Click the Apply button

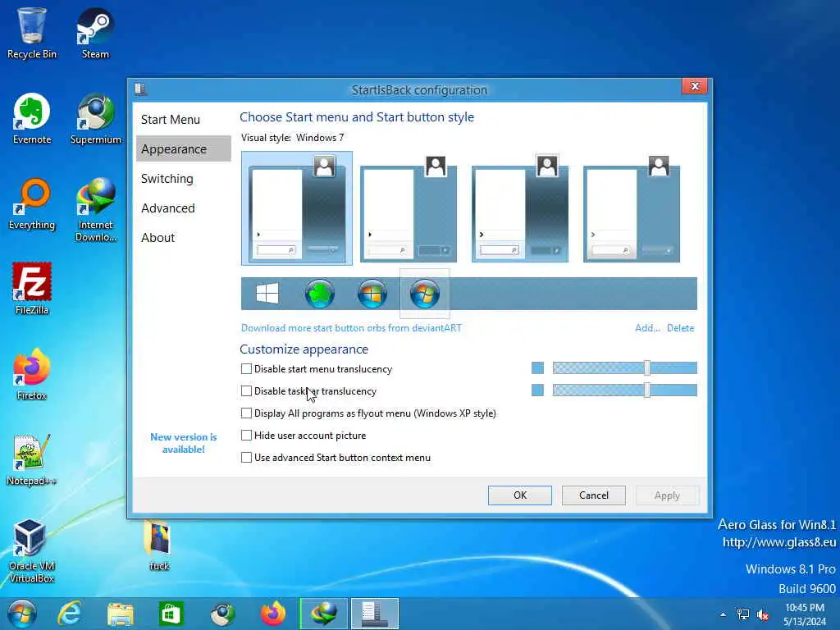pos(667,495)
